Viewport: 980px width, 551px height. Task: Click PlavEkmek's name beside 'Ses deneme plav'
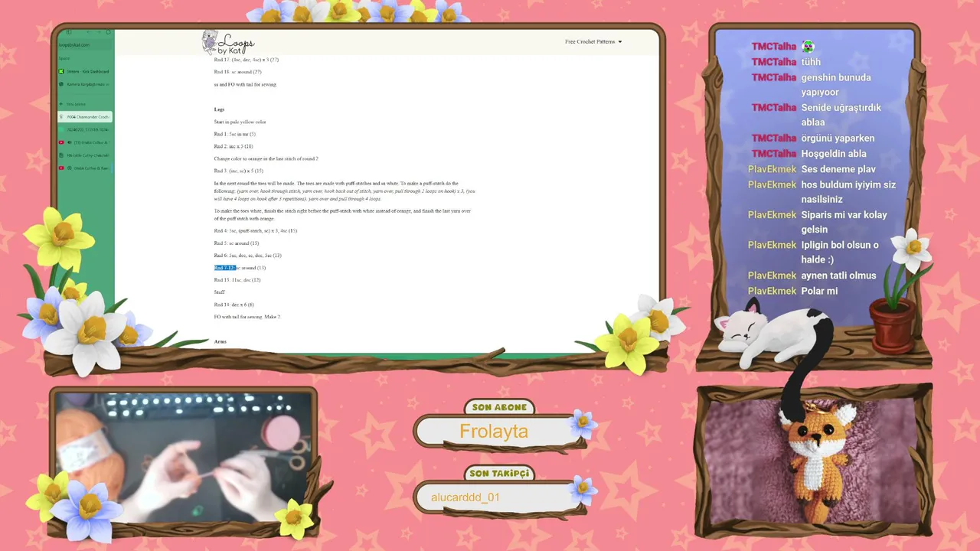click(772, 169)
